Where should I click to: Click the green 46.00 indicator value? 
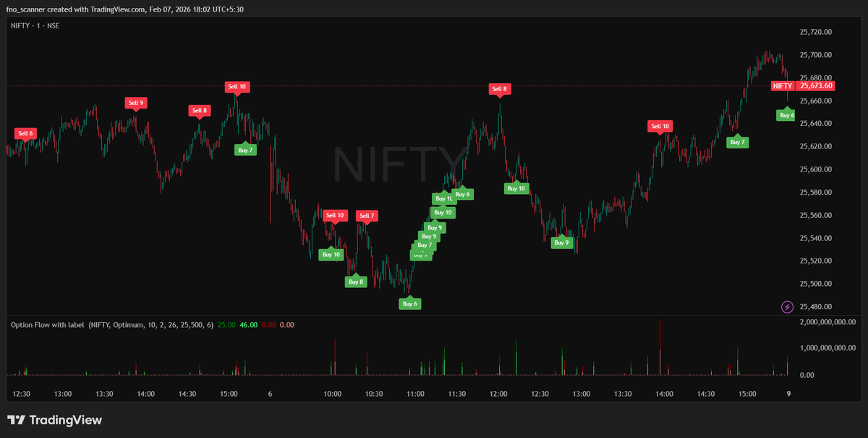coord(249,325)
